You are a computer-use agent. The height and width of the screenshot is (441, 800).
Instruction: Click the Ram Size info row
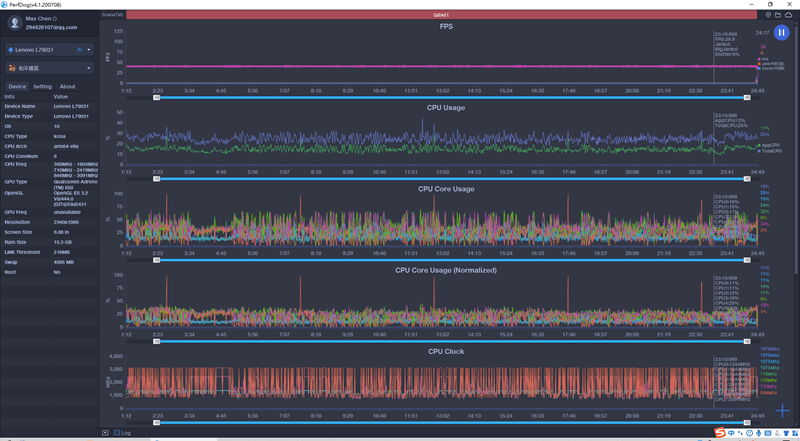[x=49, y=242]
